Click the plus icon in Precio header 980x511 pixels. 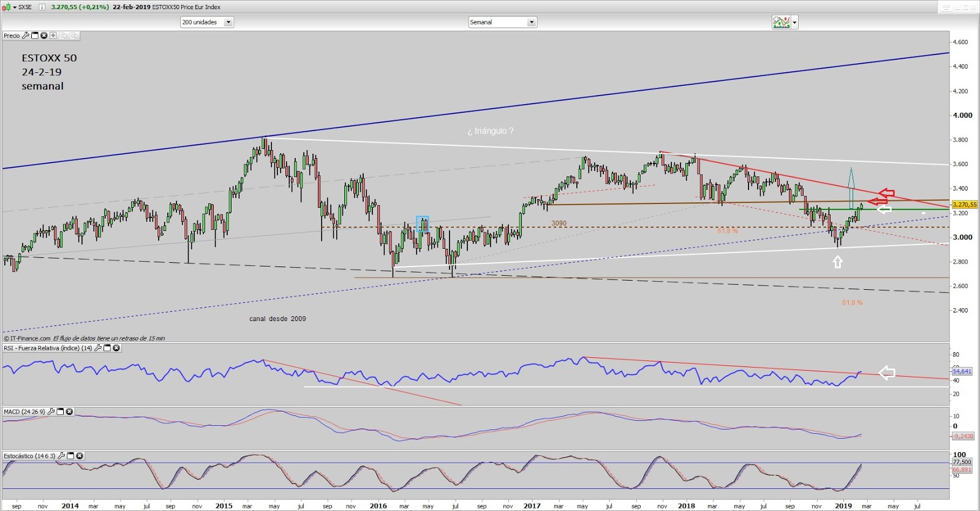pos(53,36)
